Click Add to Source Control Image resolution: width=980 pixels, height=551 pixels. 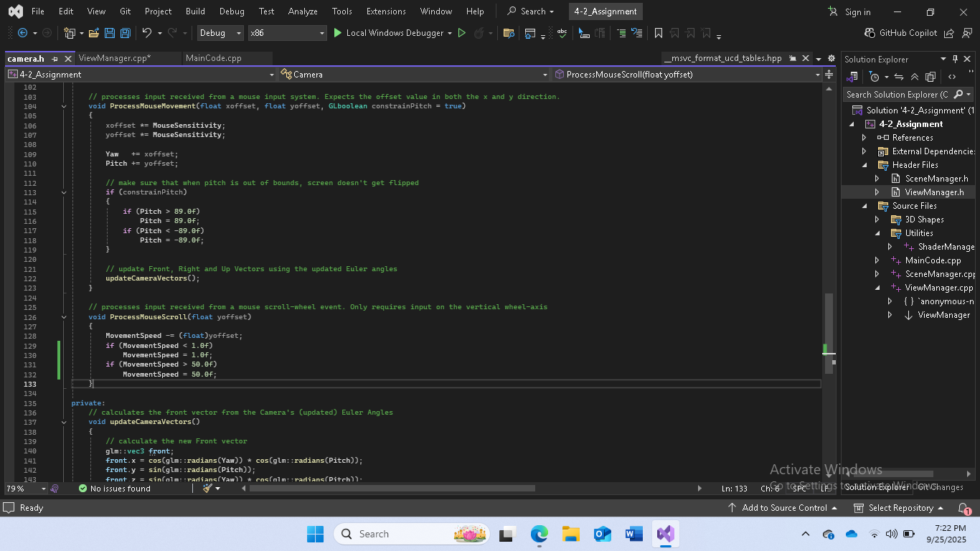click(x=783, y=508)
